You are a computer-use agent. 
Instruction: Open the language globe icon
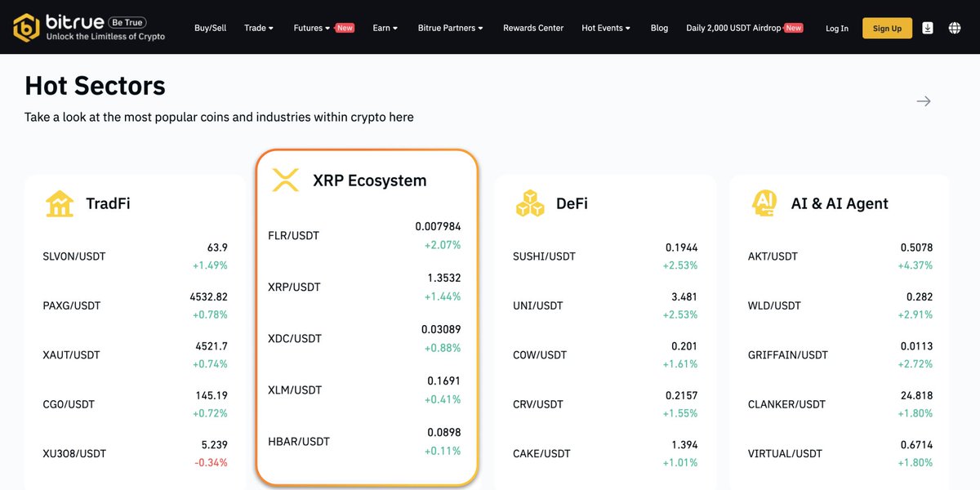click(x=955, y=28)
